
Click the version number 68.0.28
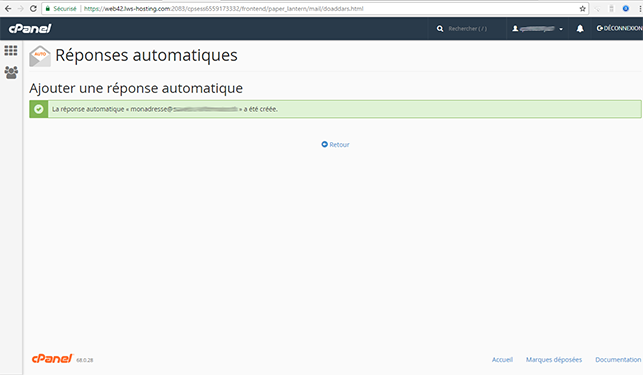[x=85, y=360]
